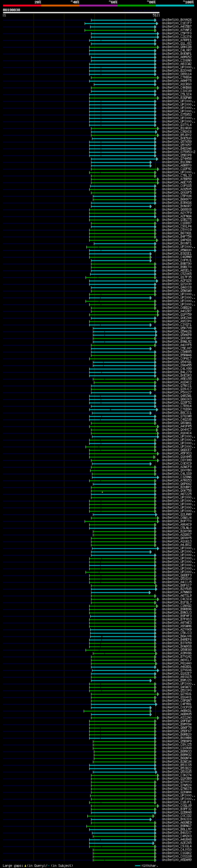The width and height of the screenshot is (197, 868).
Task: Select hit label UniRef100_A2Y7F9
Action: (x=176, y=213)
